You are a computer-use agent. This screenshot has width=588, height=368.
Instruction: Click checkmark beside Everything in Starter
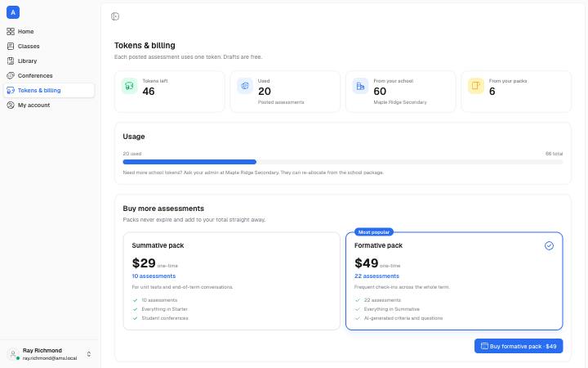point(135,309)
